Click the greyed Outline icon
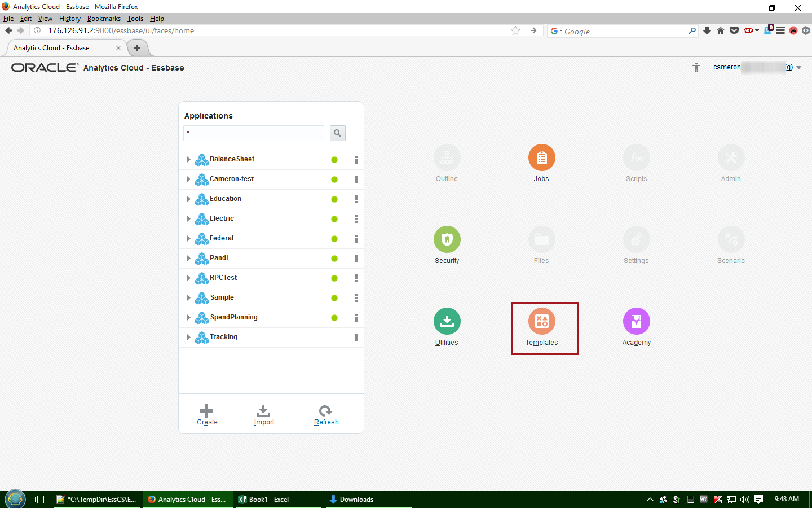The width and height of the screenshot is (812, 508). [x=447, y=157]
